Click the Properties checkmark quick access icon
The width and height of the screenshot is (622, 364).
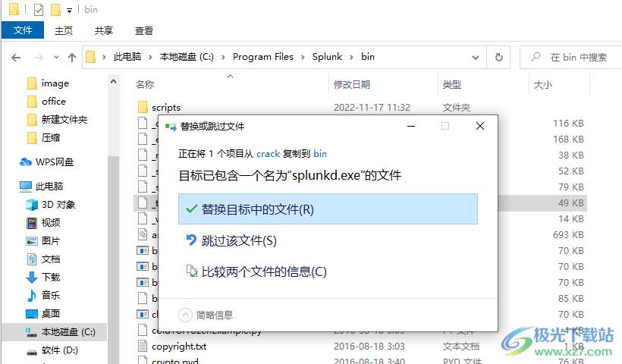point(39,10)
